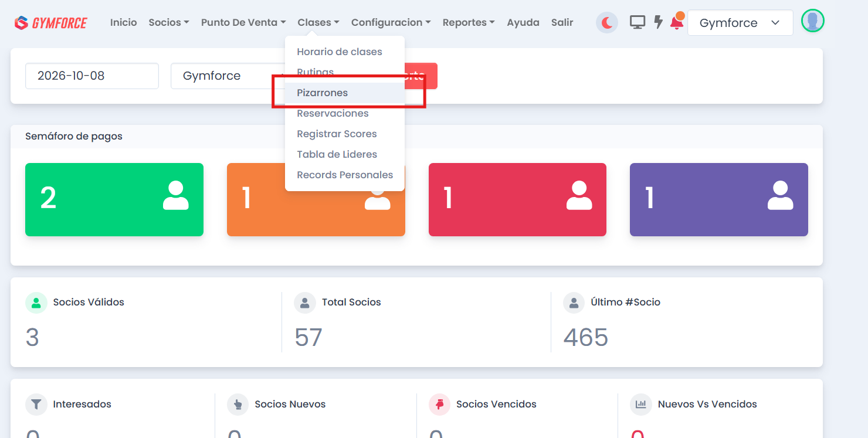Click the person icon on the red card

point(579,196)
